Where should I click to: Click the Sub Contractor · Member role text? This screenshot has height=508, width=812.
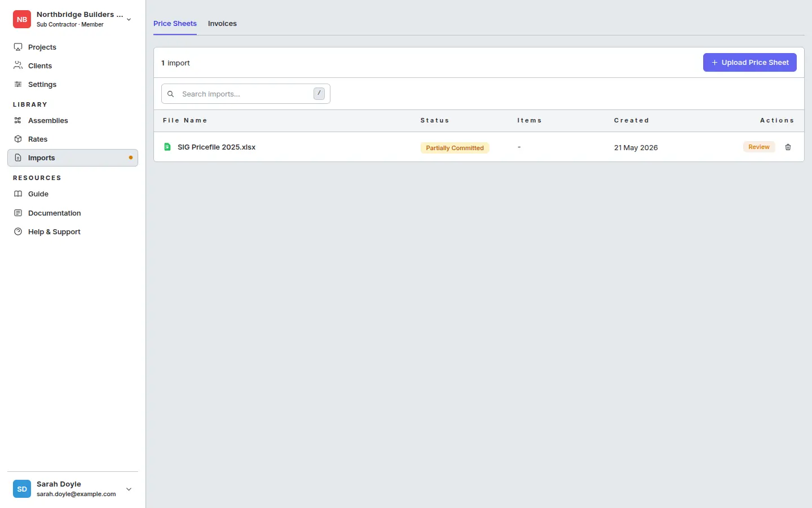(x=70, y=24)
